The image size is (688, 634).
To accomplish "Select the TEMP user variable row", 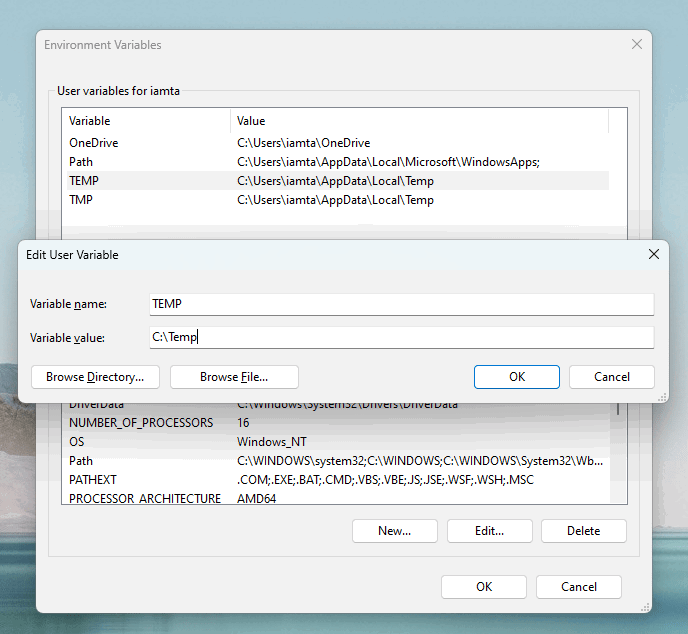I will click(338, 181).
